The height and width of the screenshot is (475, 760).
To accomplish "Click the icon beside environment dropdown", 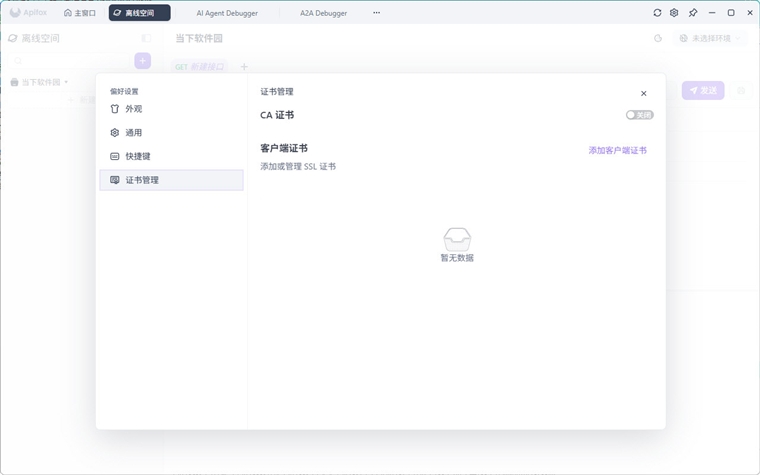I will click(658, 38).
